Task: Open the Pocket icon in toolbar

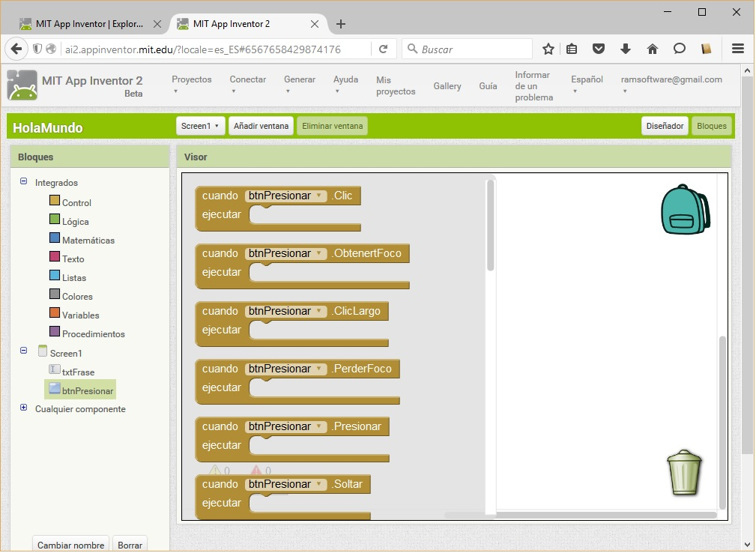Action: (x=599, y=49)
